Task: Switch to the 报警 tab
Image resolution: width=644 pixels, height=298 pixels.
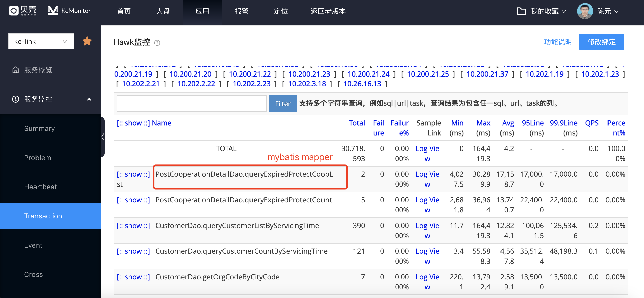Action: point(241,11)
